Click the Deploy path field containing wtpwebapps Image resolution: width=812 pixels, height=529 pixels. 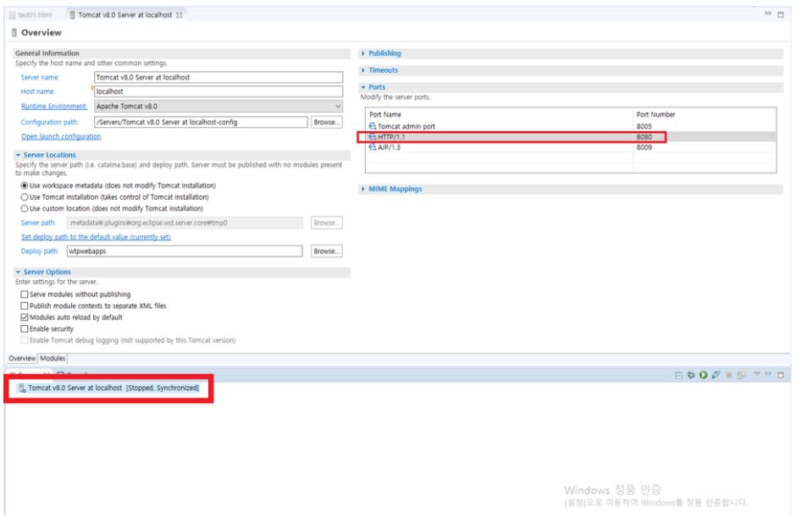185,251
